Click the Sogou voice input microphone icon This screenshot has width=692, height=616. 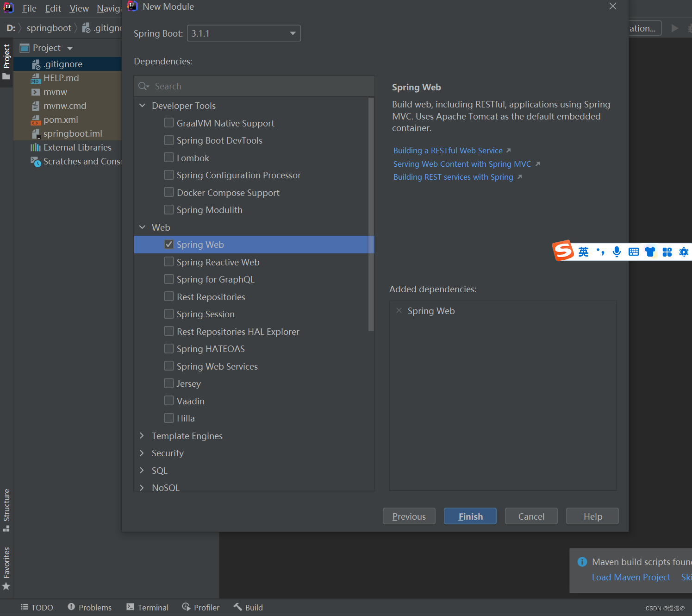[617, 252]
